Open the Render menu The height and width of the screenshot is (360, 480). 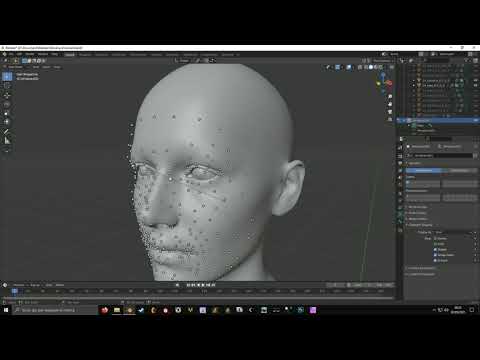coord(30,54)
